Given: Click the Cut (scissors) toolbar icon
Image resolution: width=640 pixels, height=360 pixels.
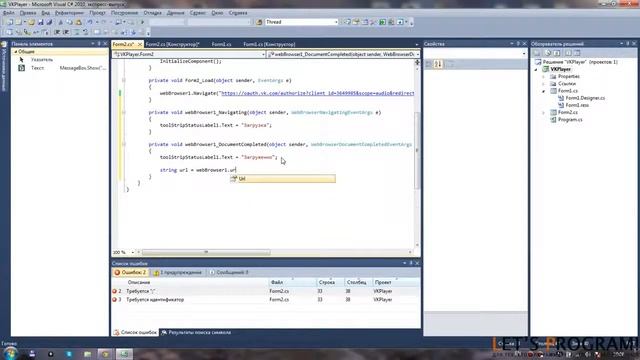Looking at the screenshot, I should pos(61,22).
